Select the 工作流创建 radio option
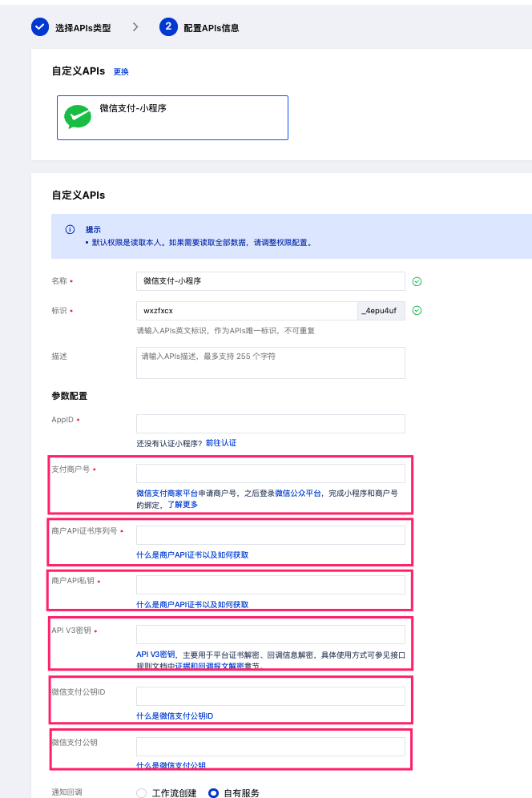This screenshot has height=798, width=532. [x=142, y=793]
